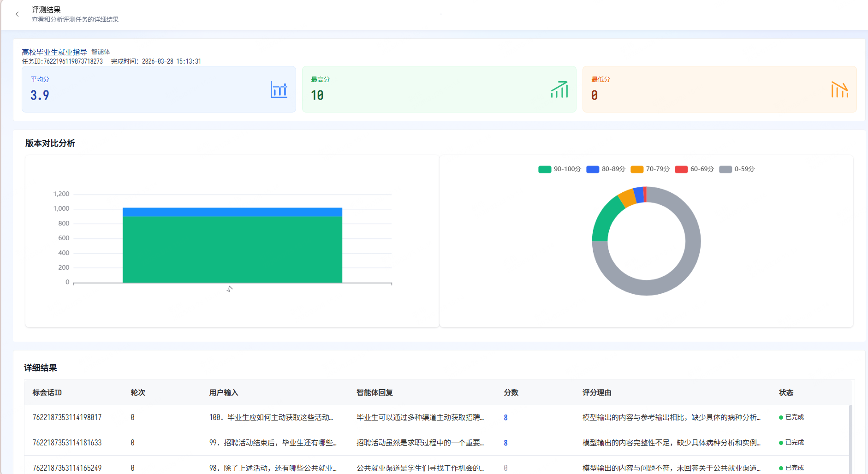868x474 pixels.
Task: Click 已完成 status in row ending 198017
Action: click(791, 417)
